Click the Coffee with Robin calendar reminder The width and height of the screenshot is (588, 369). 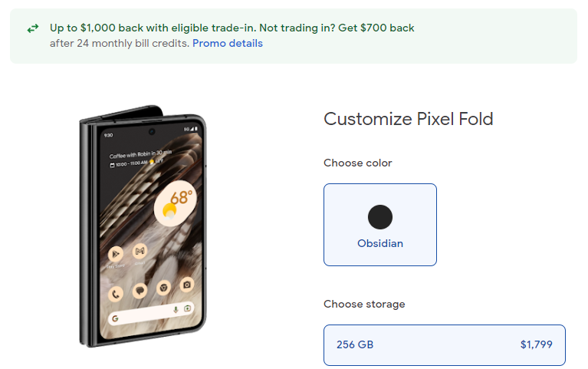click(x=140, y=156)
